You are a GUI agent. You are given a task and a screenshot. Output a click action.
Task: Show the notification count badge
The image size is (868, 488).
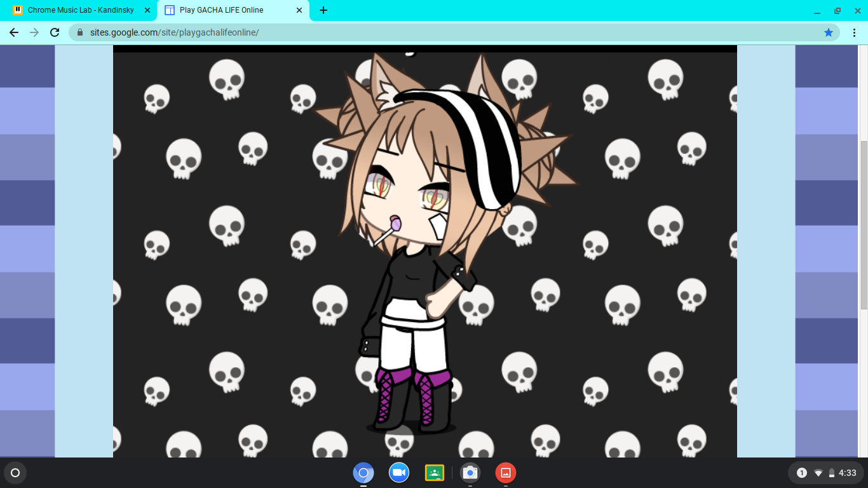(x=802, y=473)
